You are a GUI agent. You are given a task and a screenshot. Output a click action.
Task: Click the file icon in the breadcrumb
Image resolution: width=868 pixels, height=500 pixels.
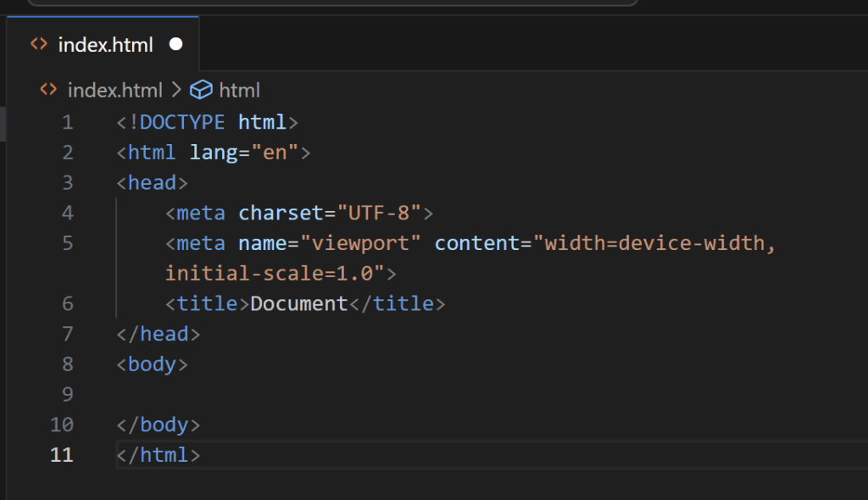pos(48,89)
